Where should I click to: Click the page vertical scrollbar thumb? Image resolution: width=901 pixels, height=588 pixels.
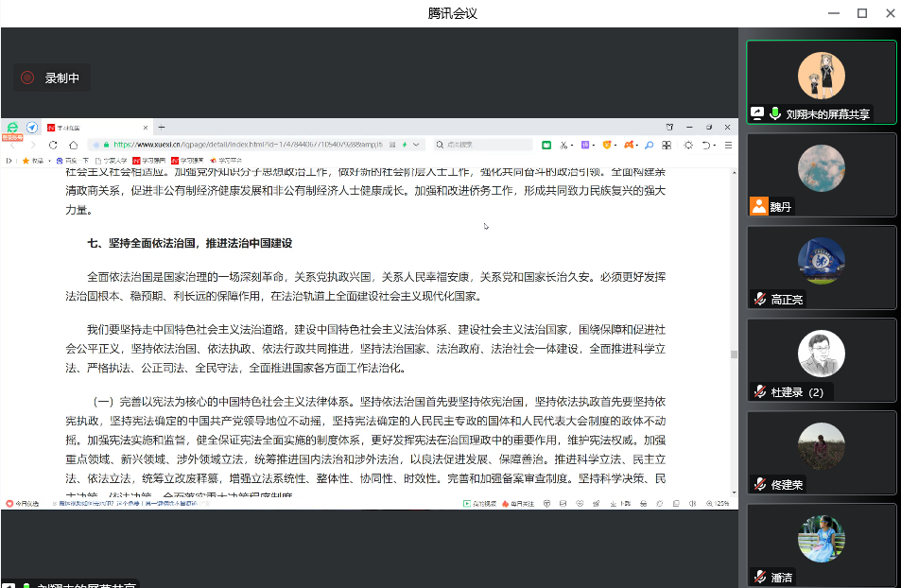(734, 355)
